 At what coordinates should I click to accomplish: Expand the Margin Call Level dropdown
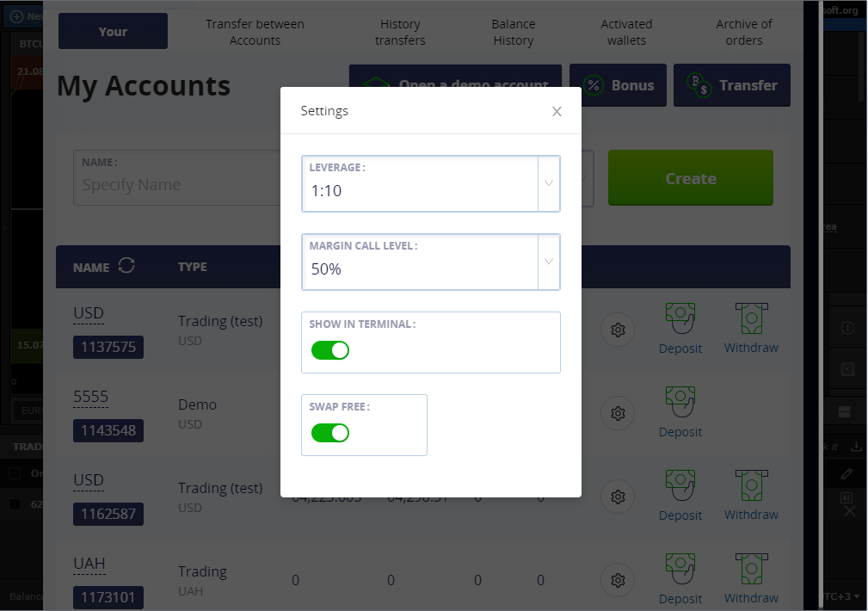pyautogui.click(x=431, y=262)
